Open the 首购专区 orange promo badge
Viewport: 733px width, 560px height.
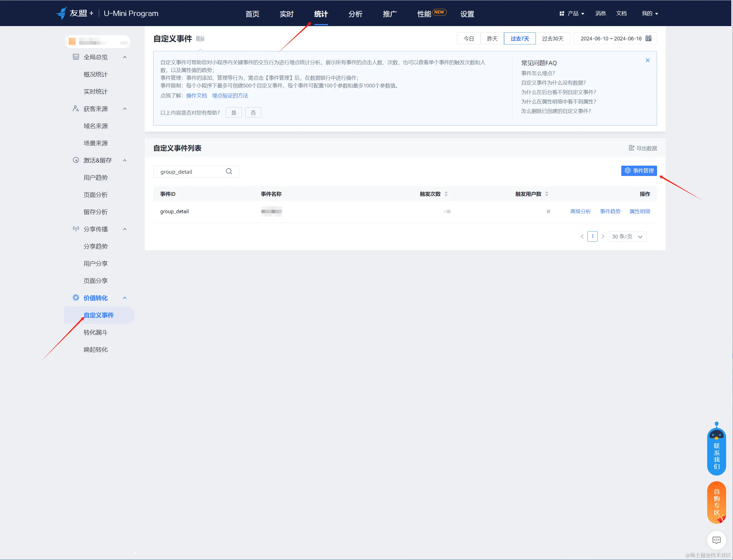(x=716, y=502)
